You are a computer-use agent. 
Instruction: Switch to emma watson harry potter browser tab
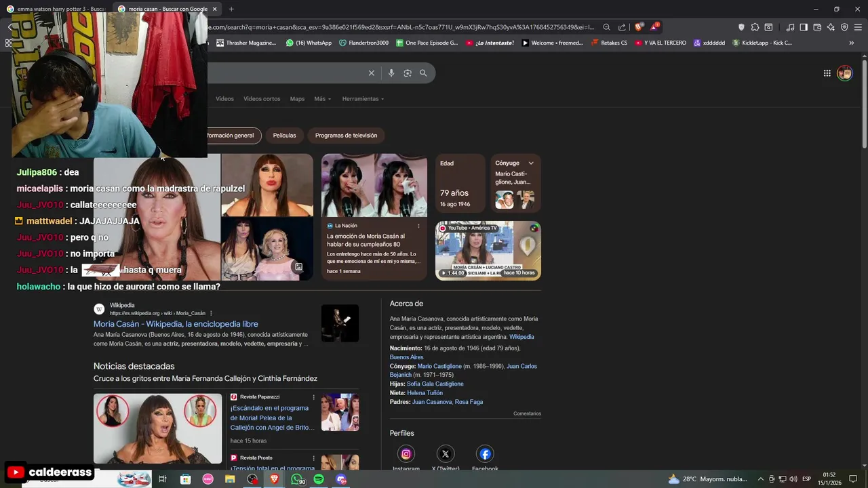(56, 9)
